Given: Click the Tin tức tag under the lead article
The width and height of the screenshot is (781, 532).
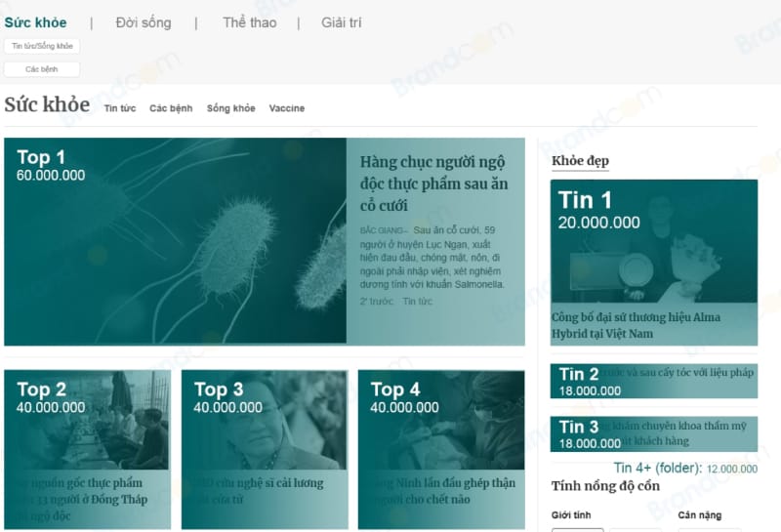Looking at the screenshot, I should [417, 302].
